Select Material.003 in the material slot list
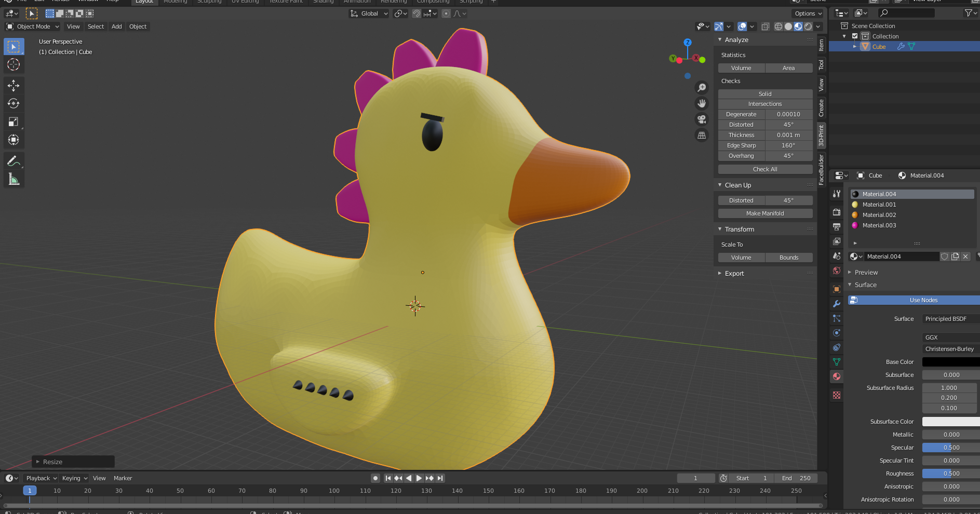The image size is (980, 514). click(x=879, y=225)
